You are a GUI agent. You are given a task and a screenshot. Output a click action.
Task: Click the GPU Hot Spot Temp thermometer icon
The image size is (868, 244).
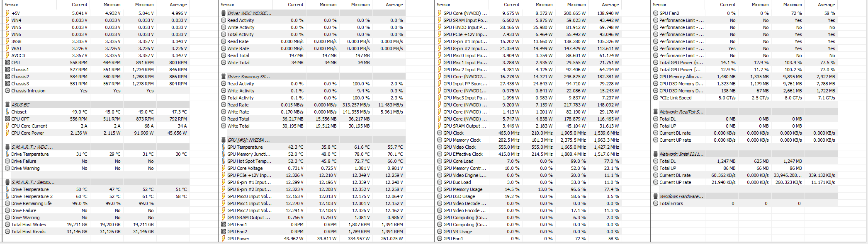[224, 161]
